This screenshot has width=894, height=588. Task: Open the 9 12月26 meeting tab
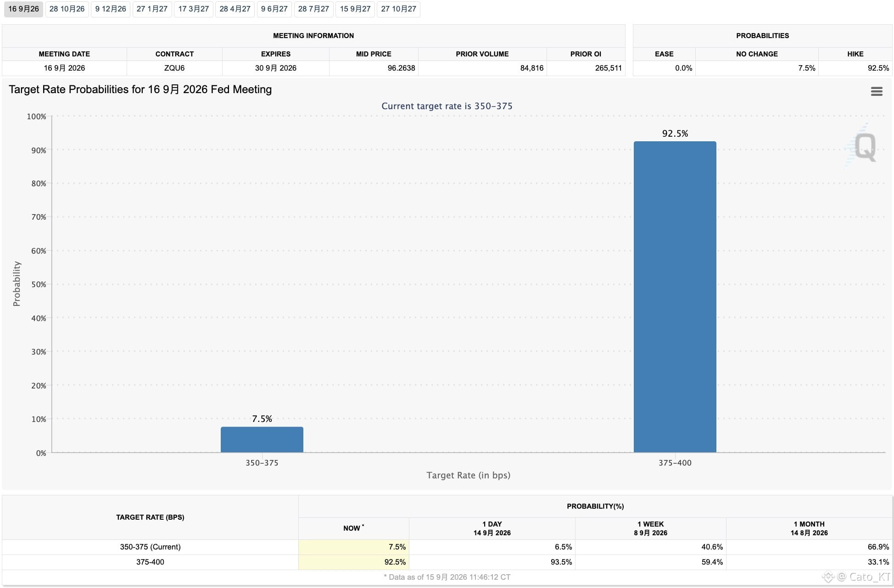click(x=111, y=9)
